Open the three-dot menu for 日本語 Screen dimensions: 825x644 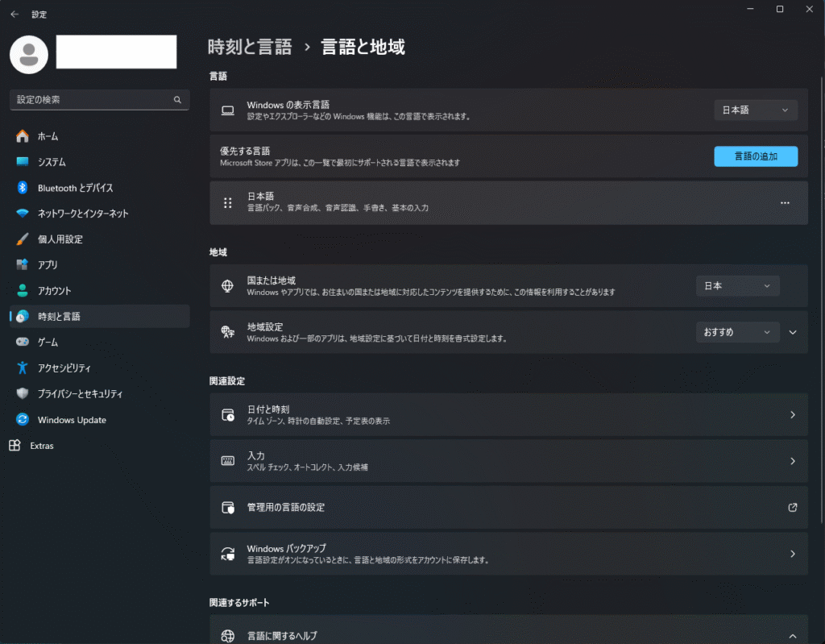pos(785,203)
